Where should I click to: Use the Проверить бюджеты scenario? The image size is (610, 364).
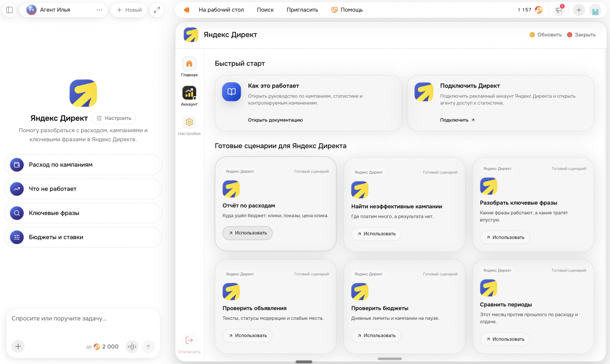point(376,336)
